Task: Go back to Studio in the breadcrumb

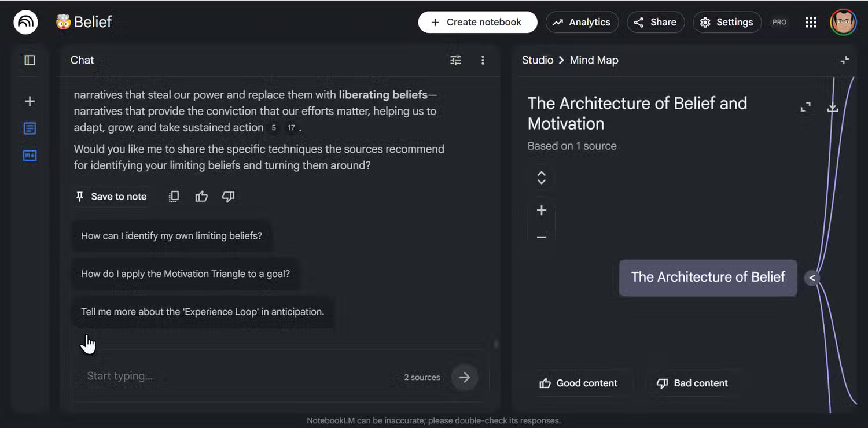Action: (538, 60)
